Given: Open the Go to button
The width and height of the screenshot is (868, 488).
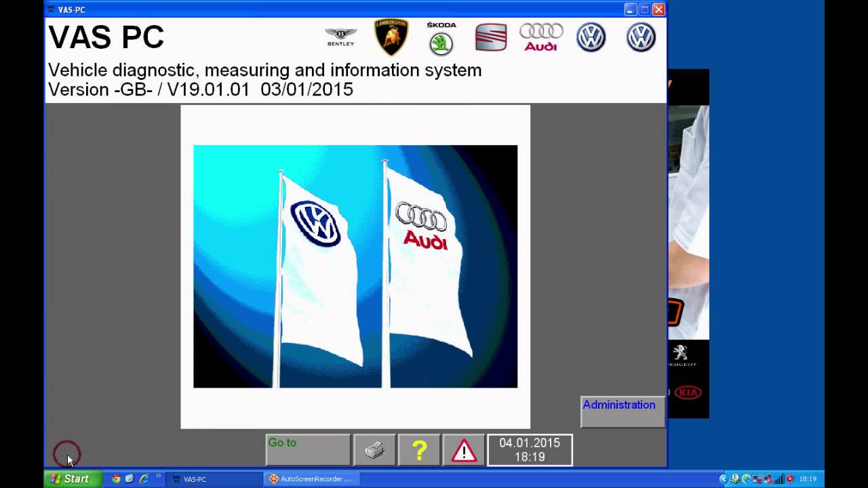Looking at the screenshot, I should pyautogui.click(x=308, y=450).
